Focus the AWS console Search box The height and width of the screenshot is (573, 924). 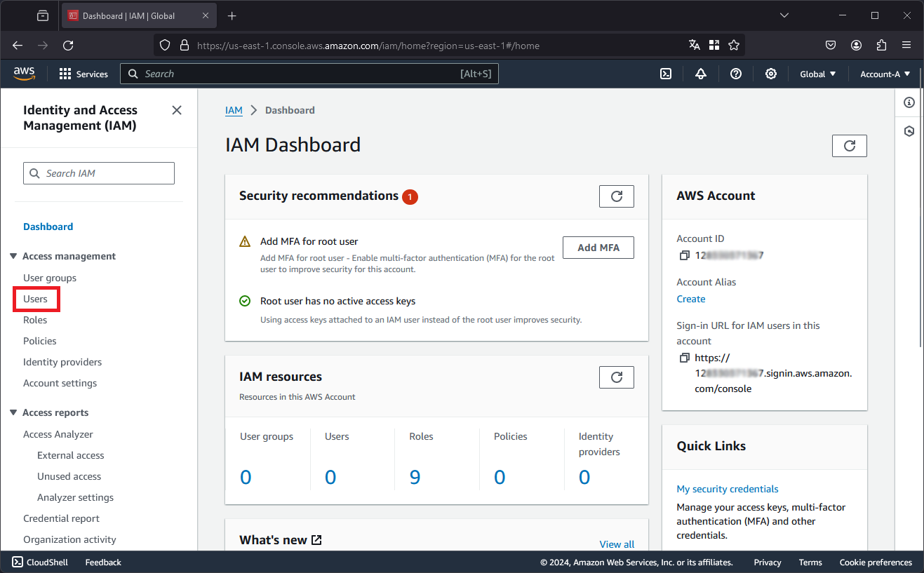pos(309,74)
